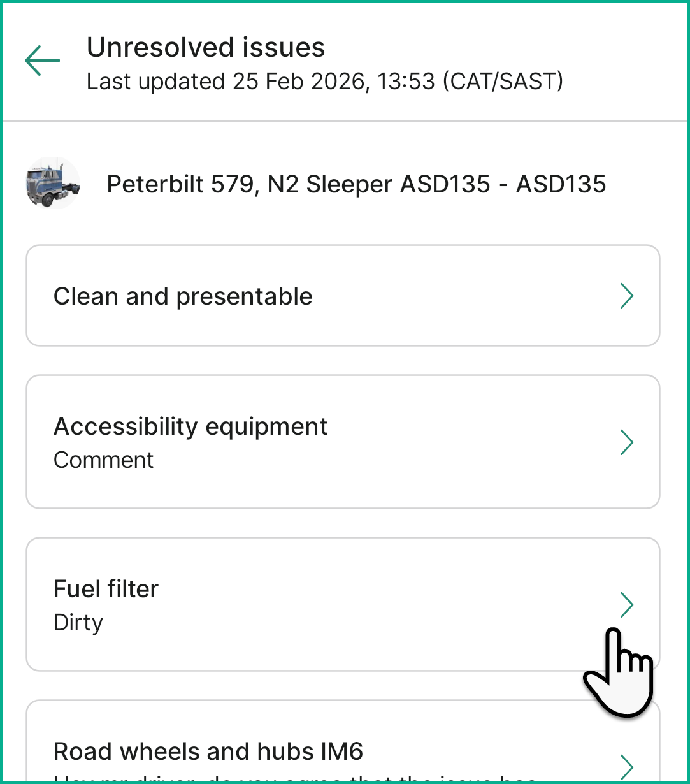
Task: Select the Clean and presentable issue title
Action: [183, 296]
